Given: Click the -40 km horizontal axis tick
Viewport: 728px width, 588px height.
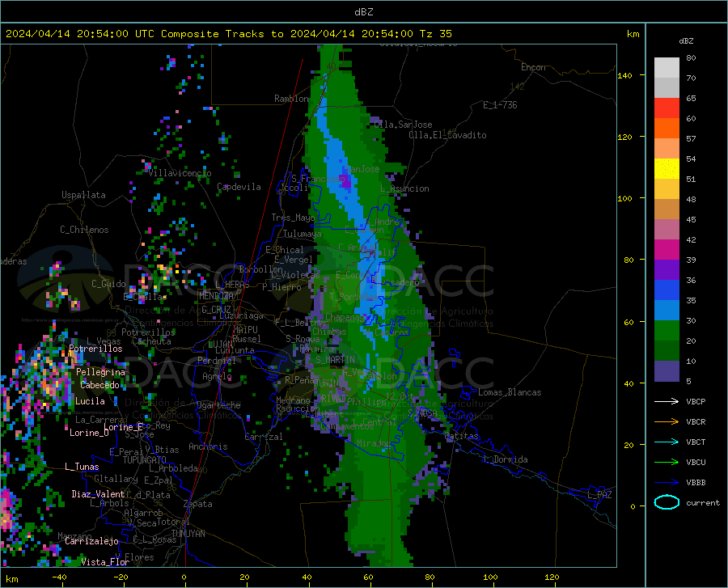Looking at the screenshot, I should pyautogui.click(x=59, y=577).
